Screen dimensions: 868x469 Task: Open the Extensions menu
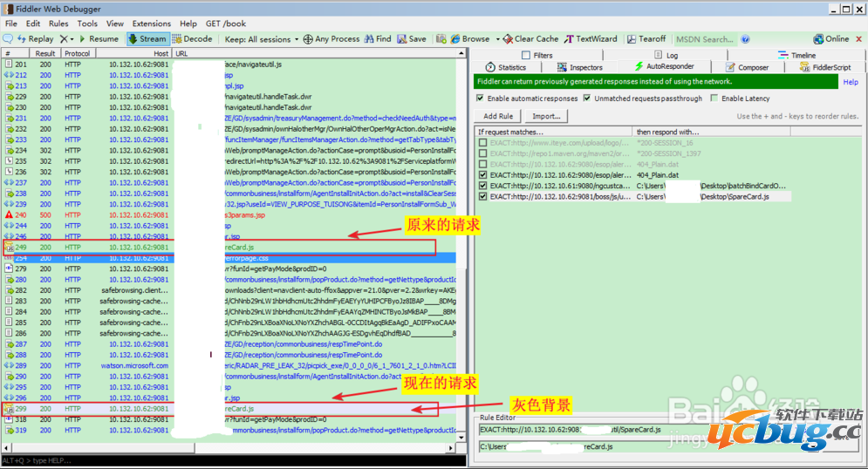pyautogui.click(x=151, y=24)
